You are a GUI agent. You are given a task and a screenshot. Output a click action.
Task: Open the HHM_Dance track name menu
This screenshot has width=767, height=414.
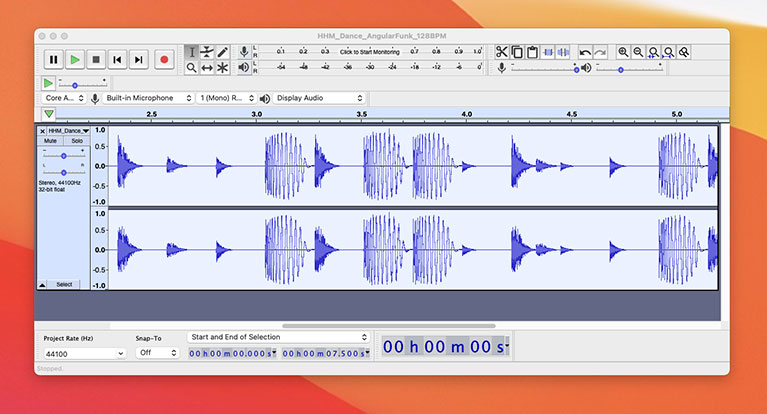click(68, 130)
